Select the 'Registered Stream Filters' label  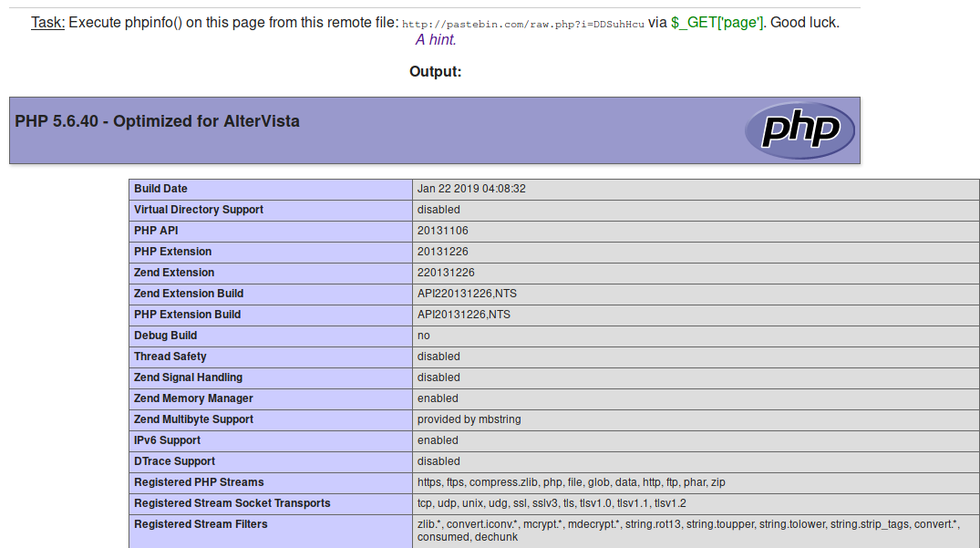tap(201, 524)
